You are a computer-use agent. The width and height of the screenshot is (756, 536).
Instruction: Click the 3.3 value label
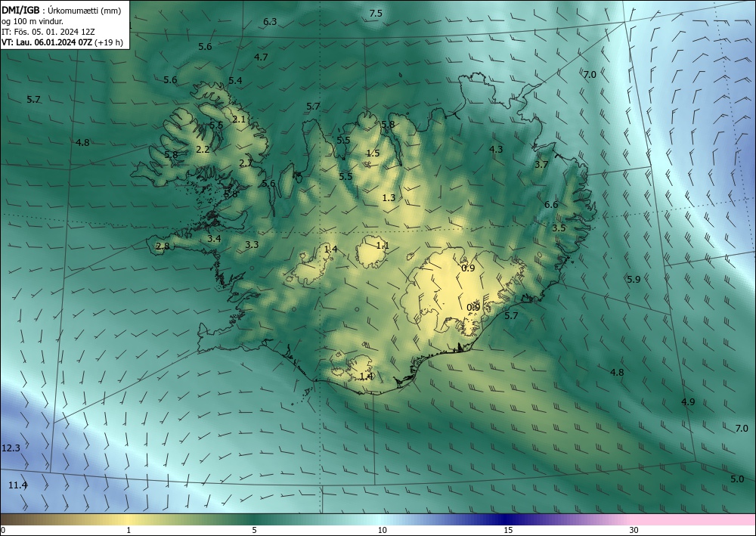[252, 244]
